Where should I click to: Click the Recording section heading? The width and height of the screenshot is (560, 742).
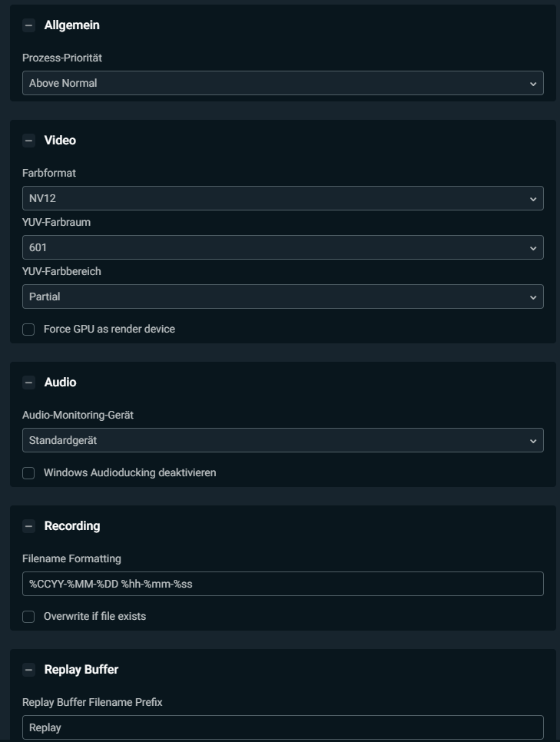pyautogui.click(x=72, y=526)
